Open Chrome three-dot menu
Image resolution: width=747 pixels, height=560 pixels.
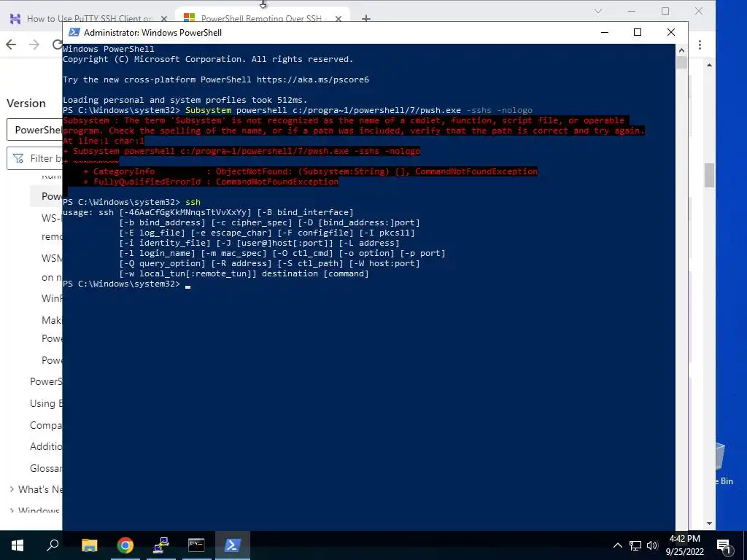pyautogui.click(x=700, y=44)
